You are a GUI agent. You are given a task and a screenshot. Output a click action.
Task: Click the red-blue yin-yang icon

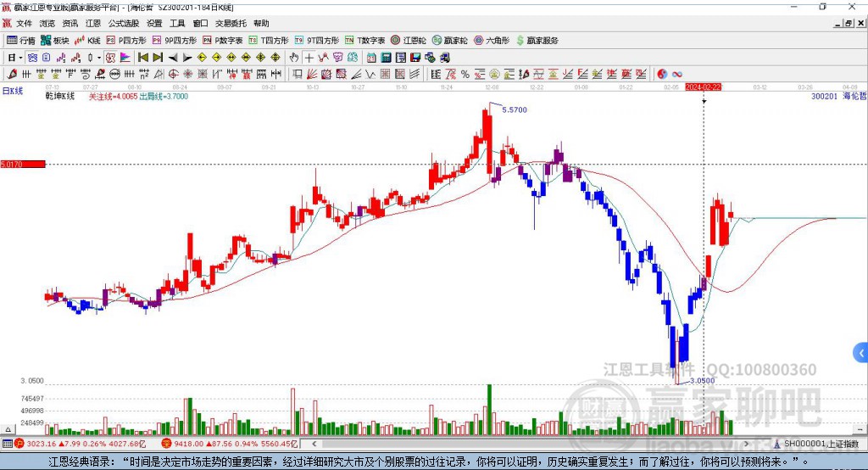click(662, 75)
